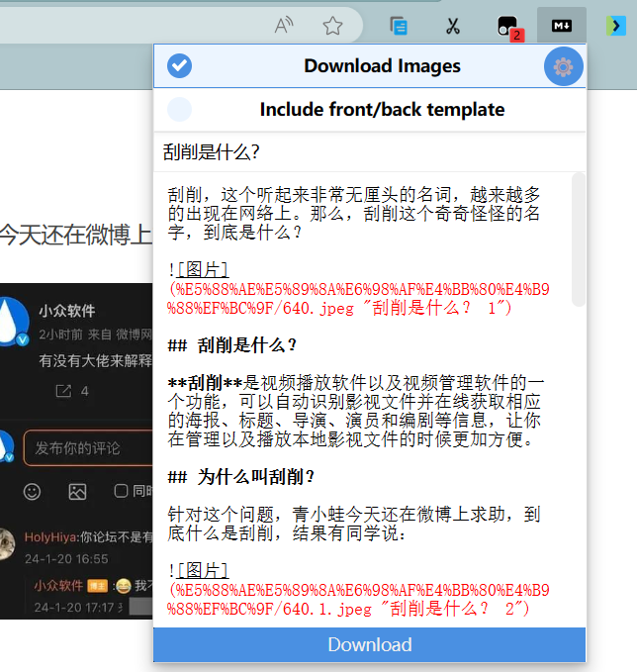Click the first [图片] image link
637x672 pixels.
(202, 269)
